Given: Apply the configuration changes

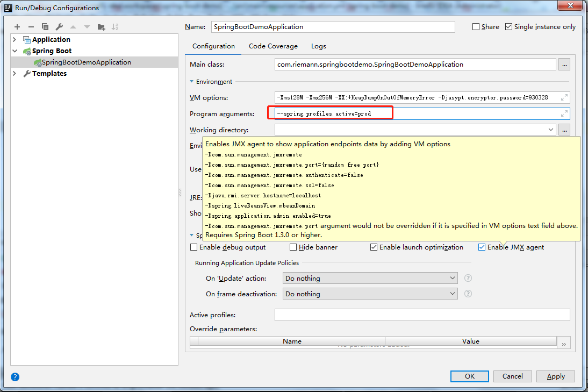Looking at the screenshot, I should [x=555, y=376].
